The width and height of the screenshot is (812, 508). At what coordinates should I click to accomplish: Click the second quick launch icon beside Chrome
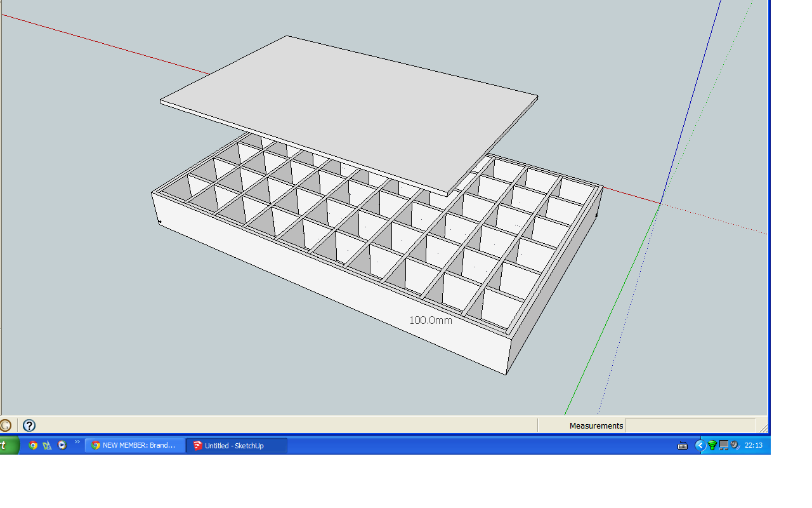47,445
